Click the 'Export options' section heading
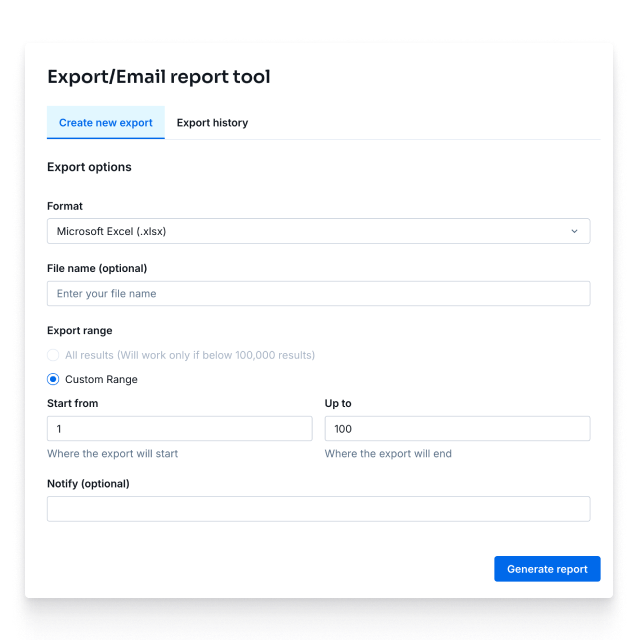This screenshot has height=640, width=640. click(89, 167)
